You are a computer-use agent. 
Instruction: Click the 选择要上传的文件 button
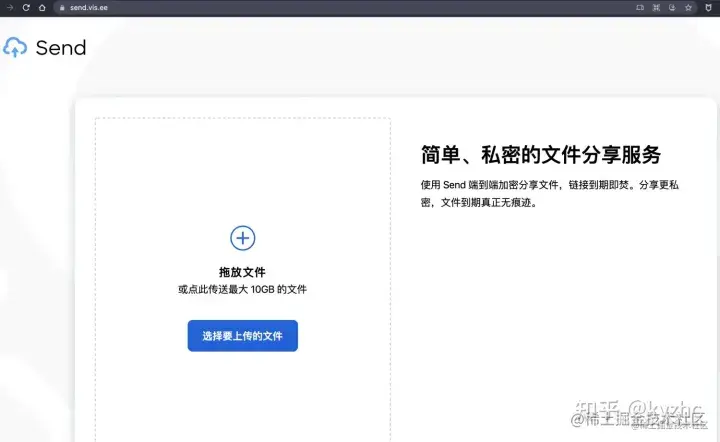(x=242, y=336)
